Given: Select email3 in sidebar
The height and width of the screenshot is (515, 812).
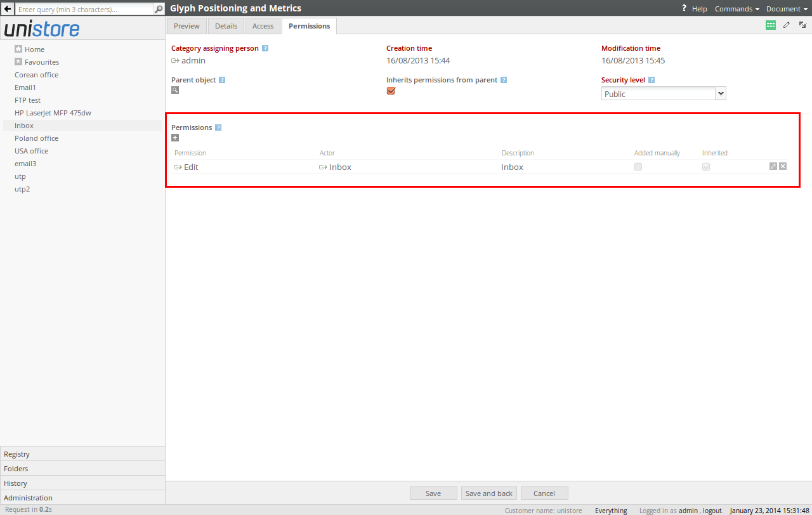Looking at the screenshot, I should 25,164.
